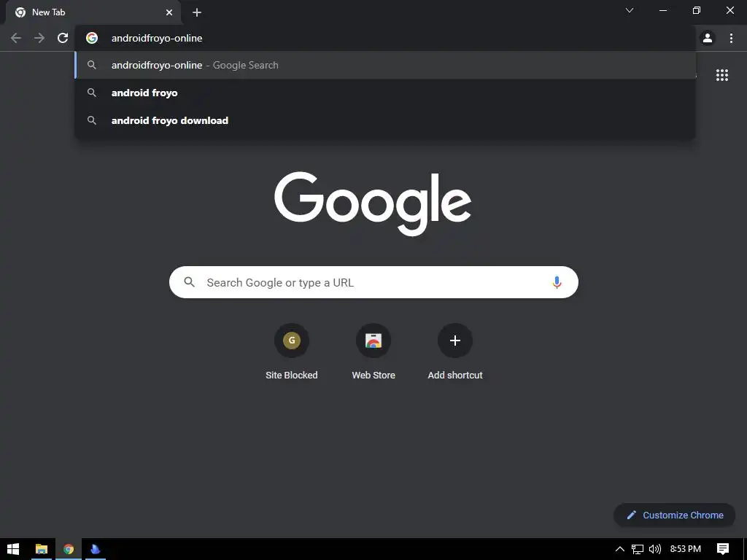Click the Add shortcut plus tile
747x560 pixels.
point(455,351)
